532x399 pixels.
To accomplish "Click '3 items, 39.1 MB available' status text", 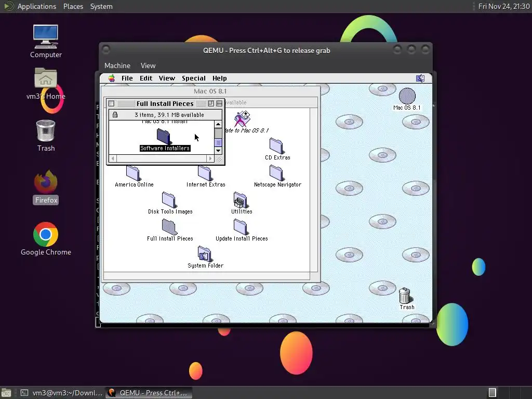I will (x=169, y=115).
